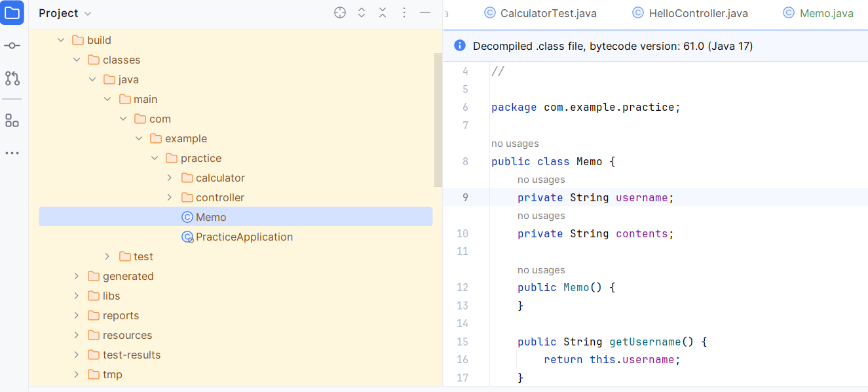The height and width of the screenshot is (392, 868).
Task: Click the generated folder icon
Action: pyautogui.click(x=94, y=276)
